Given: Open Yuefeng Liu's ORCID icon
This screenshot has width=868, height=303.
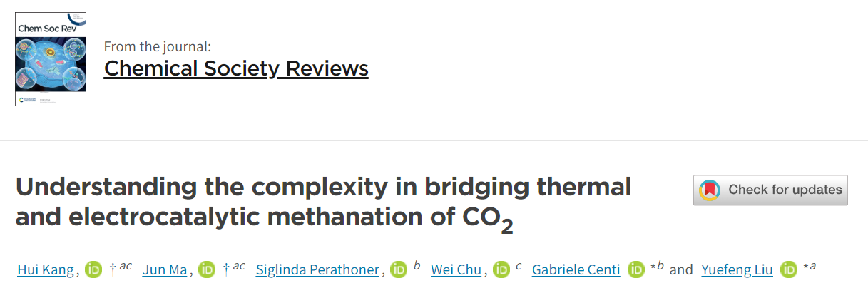Looking at the screenshot, I should click(x=788, y=270).
